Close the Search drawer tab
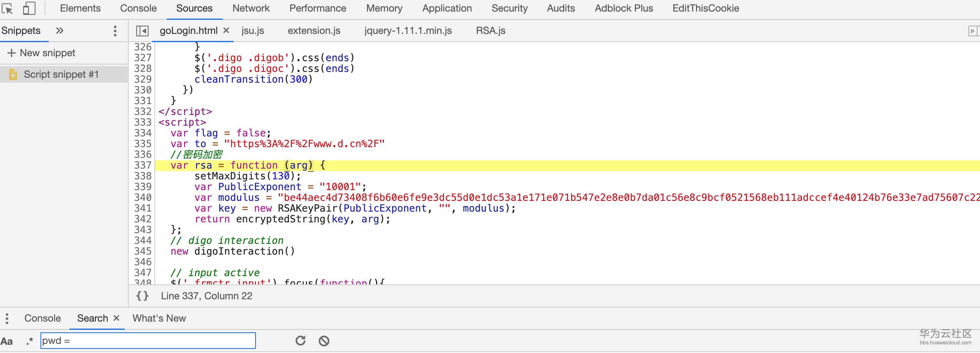The height and width of the screenshot is (353, 980). [116, 318]
